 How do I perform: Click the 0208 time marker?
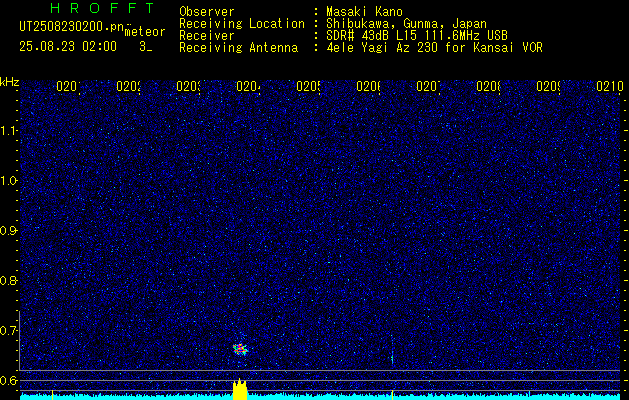click(x=488, y=86)
